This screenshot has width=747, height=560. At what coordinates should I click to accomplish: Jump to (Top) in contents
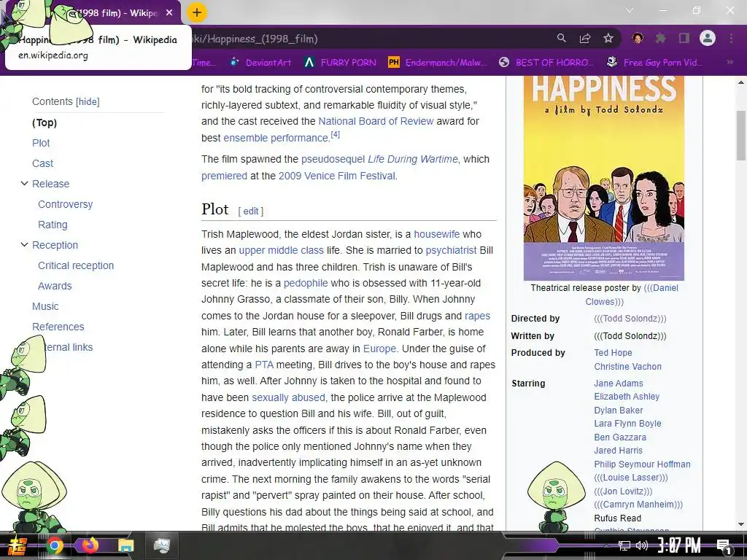(x=44, y=122)
